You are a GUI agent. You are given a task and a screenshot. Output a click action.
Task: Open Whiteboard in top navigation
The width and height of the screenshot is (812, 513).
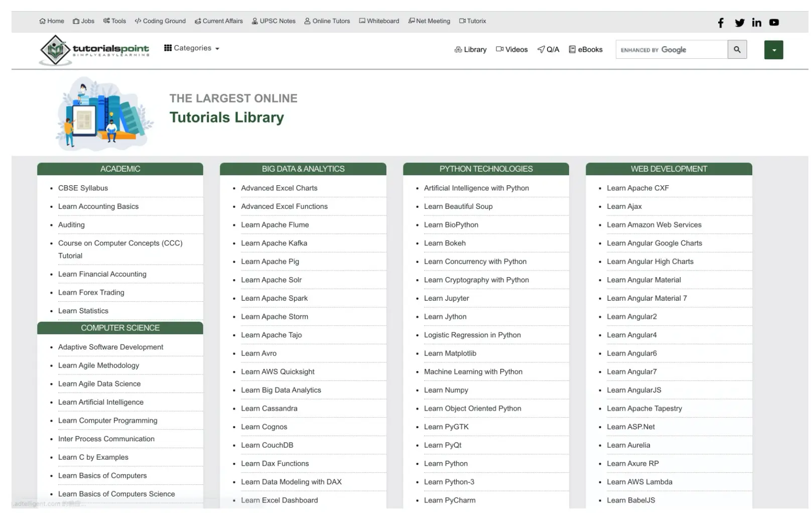pos(379,21)
